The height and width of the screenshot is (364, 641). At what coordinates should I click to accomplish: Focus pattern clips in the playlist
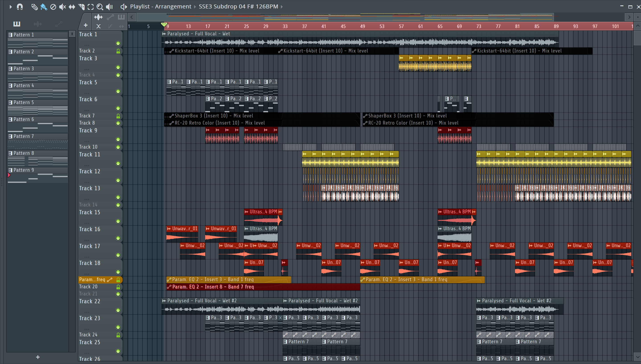[121, 17]
